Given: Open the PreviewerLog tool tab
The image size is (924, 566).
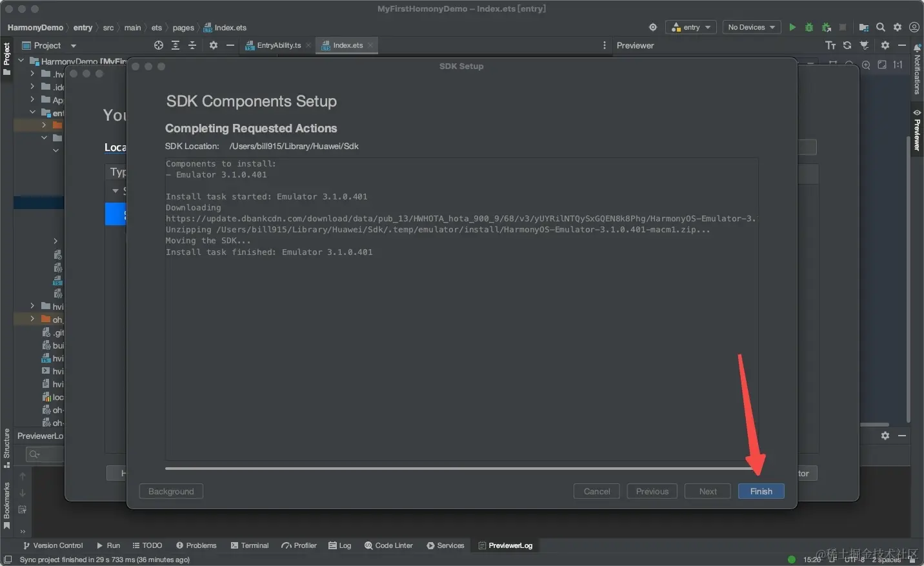Looking at the screenshot, I should [x=505, y=545].
